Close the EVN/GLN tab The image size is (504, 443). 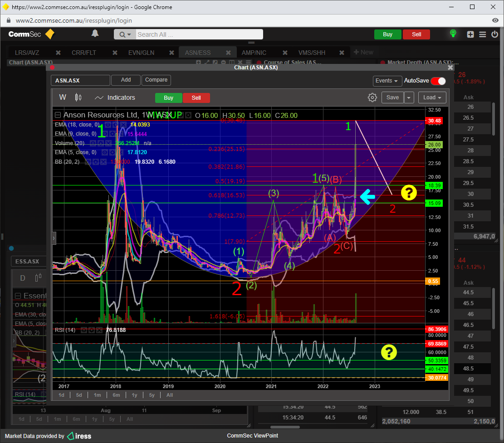pos(171,53)
